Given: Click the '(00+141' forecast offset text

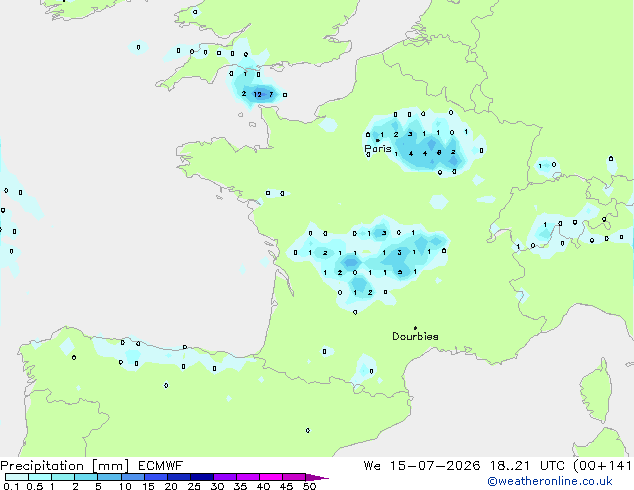Looking at the screenshot, I should point(602,466).
